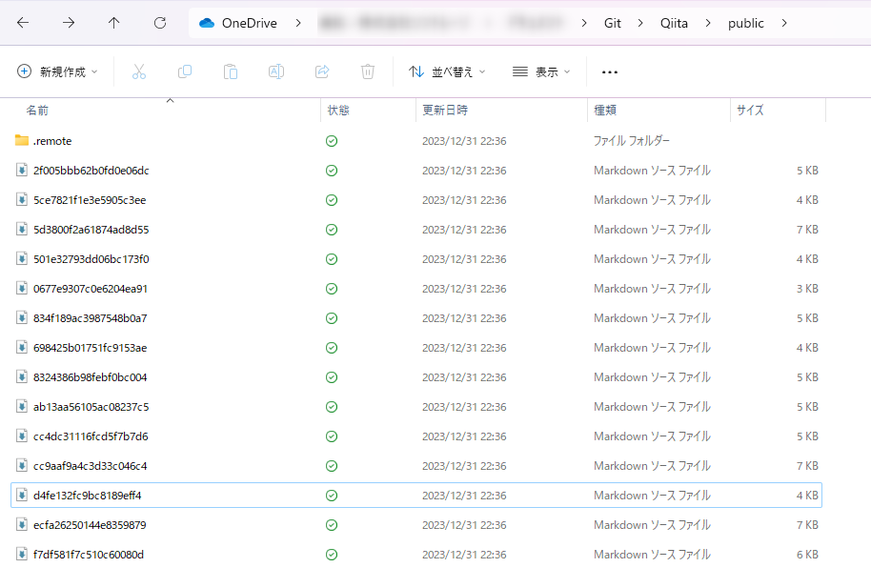Select file cc9aaf9a4c3d33c046c4

pos(90,466)
